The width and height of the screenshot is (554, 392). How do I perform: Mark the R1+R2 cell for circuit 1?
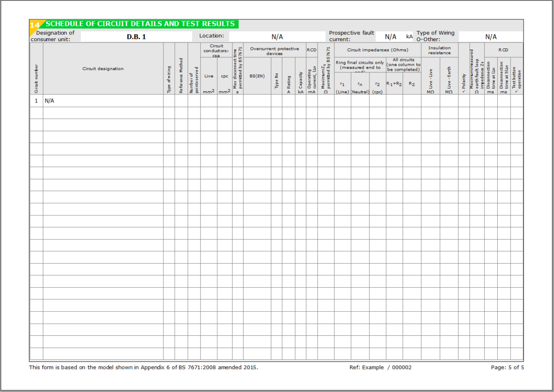pos(394,101)
